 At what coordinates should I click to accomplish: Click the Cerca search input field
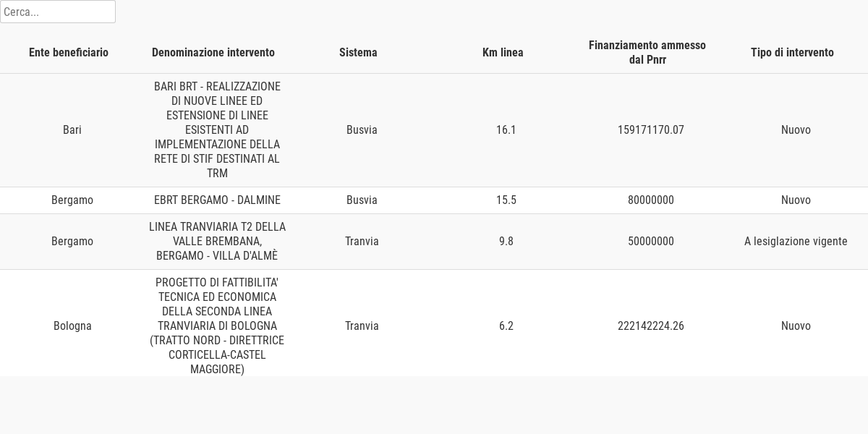click(x=58, y=12)
